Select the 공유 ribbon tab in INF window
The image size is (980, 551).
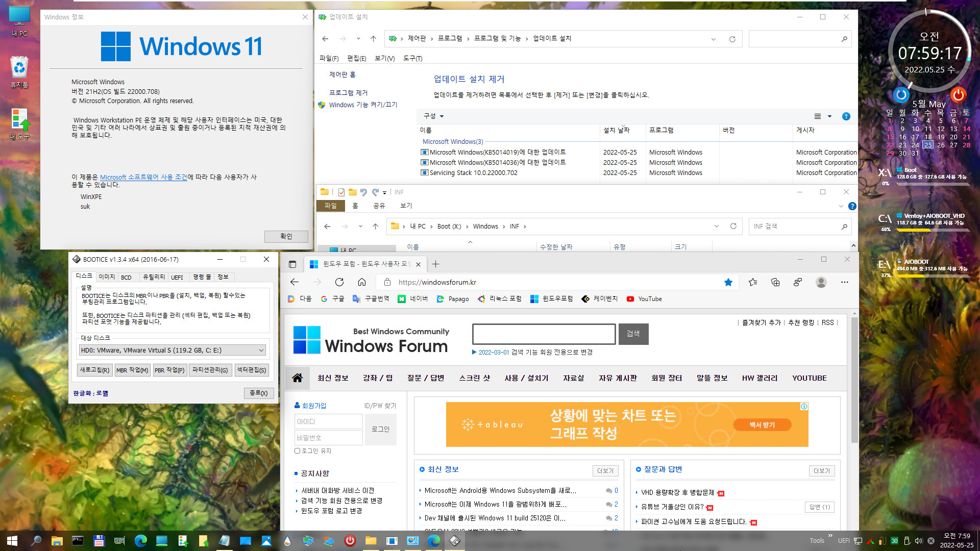(379, 206)
